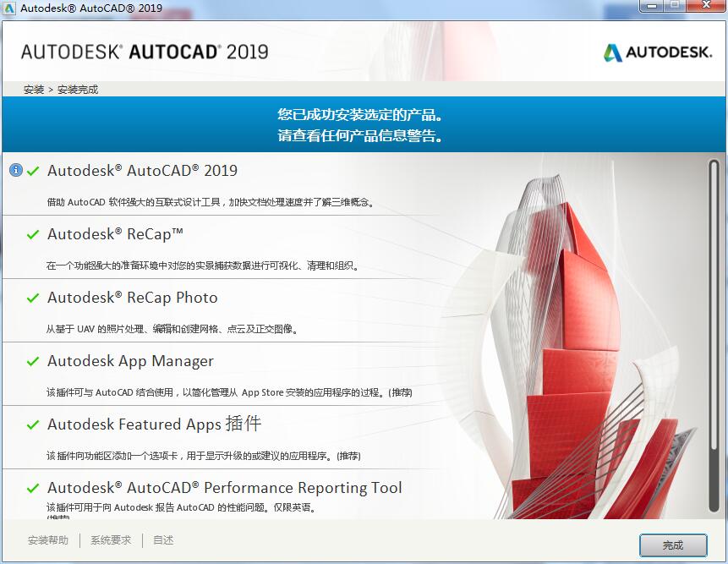The width and height of the screenshot is (728, 564).
Task: Open the 系统要求 link
Action: click(109, 539)
